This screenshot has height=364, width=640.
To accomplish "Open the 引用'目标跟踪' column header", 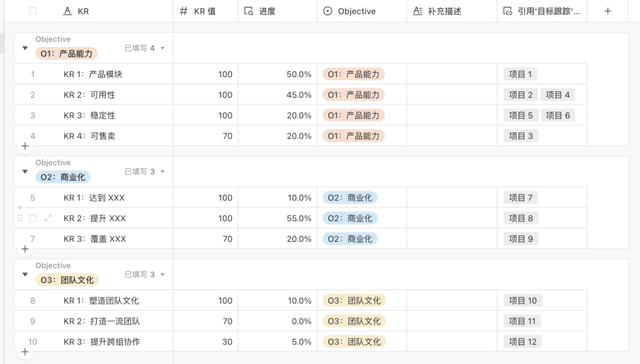I will click(542, 11).
